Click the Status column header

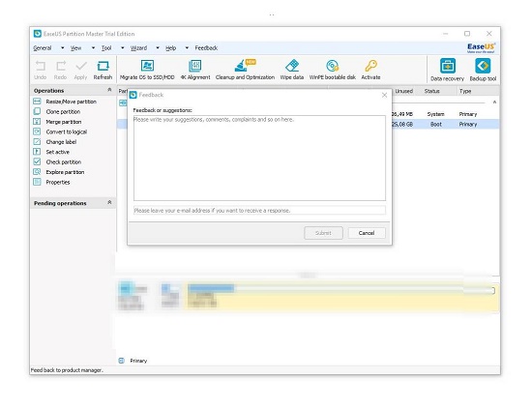pyautogui.click(x=432, y=91)
